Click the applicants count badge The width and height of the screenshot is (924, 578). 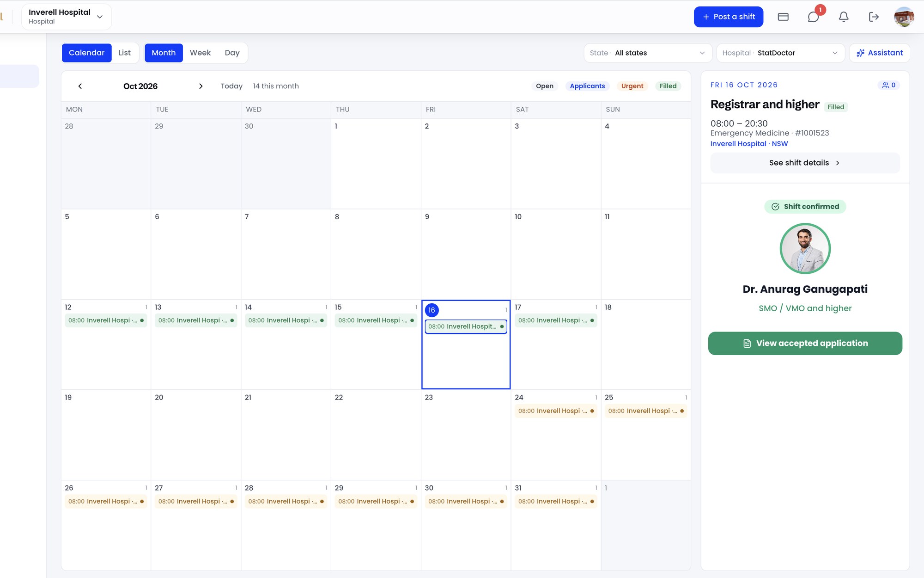[x=889, y=85]
